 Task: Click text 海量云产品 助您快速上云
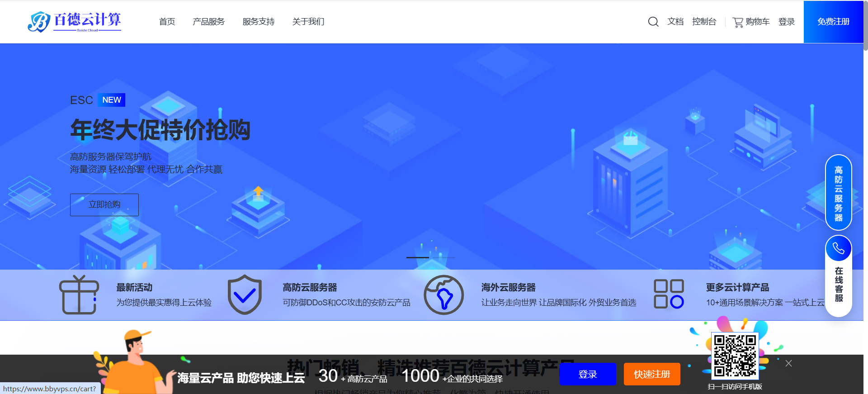coord(241,378)
